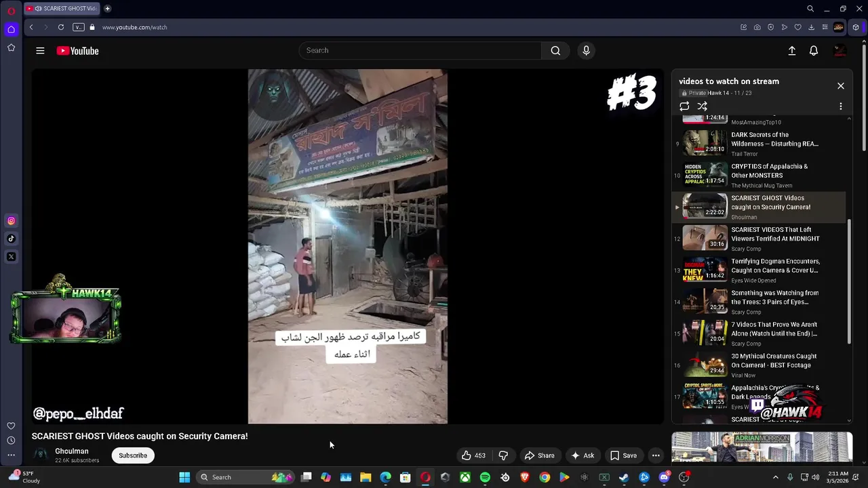Open Opera menu logo button
868x488 pixels.
[x=11, y=11]
